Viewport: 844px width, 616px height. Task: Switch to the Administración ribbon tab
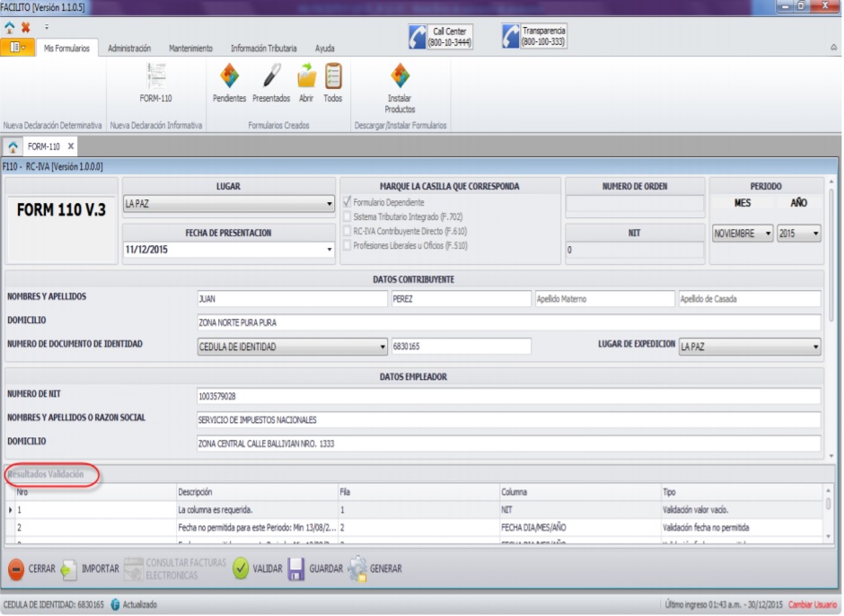(x=129, y=48)
